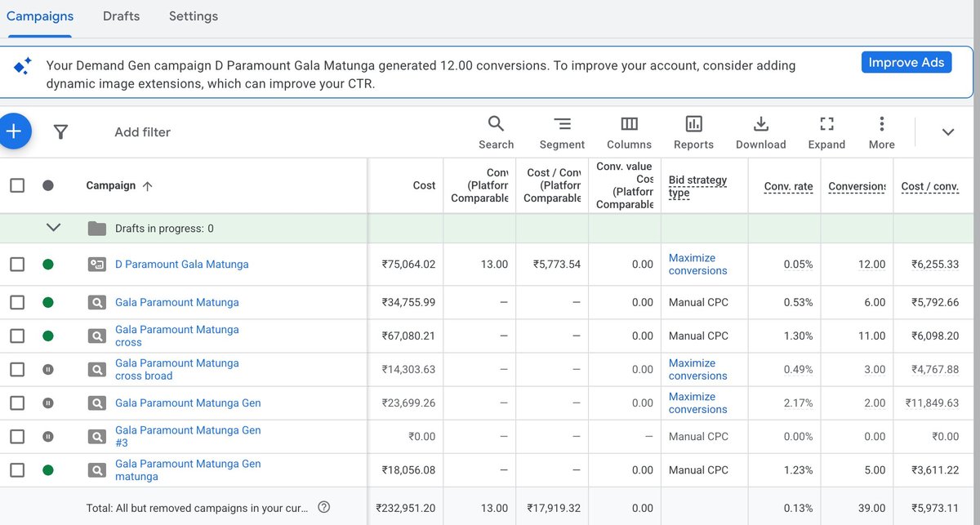Image resolution: width=980 pixels, height=525 pixels.
Task: Click the ₹11,849.63 cost per conversion cell
Action: click(x=932, y=403)
